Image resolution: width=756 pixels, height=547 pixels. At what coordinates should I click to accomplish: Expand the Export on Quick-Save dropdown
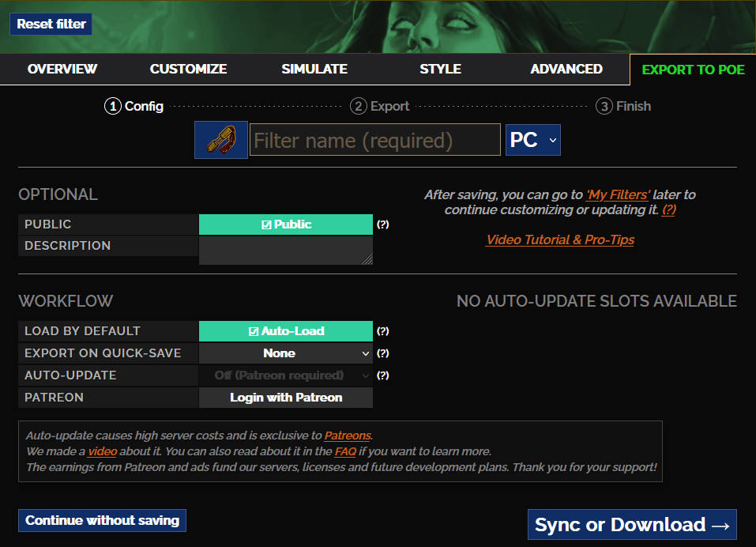[286, 353]
